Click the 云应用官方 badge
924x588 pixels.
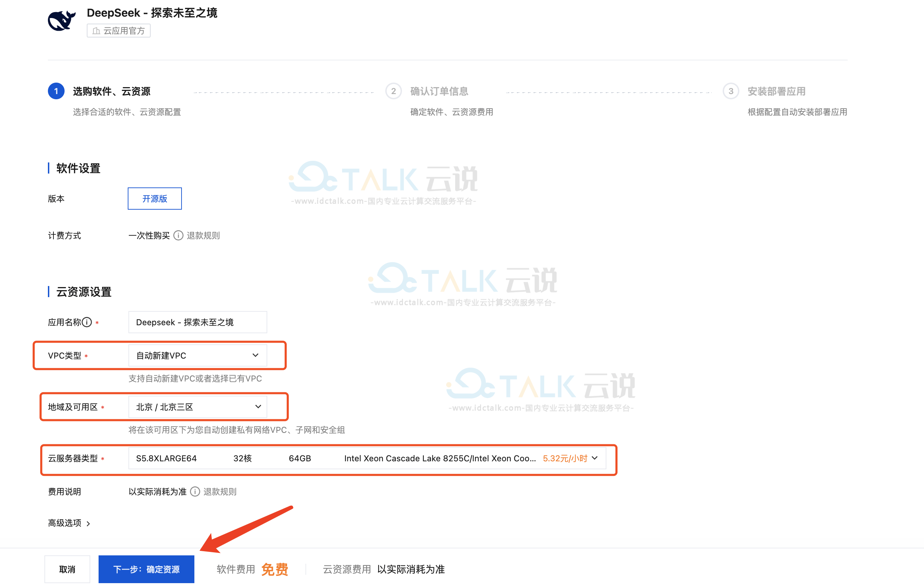coord(119,31)
